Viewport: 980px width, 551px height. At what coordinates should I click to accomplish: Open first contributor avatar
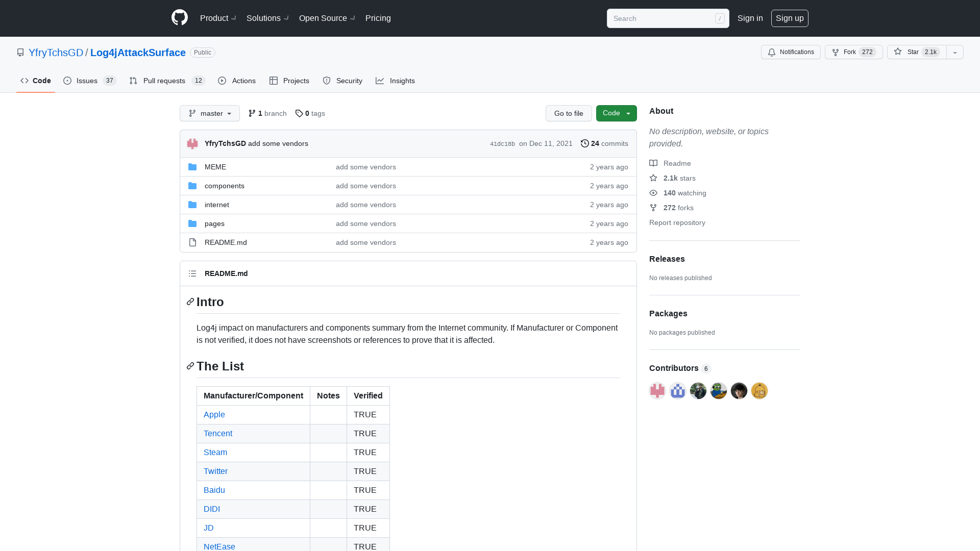coord(657,391)
